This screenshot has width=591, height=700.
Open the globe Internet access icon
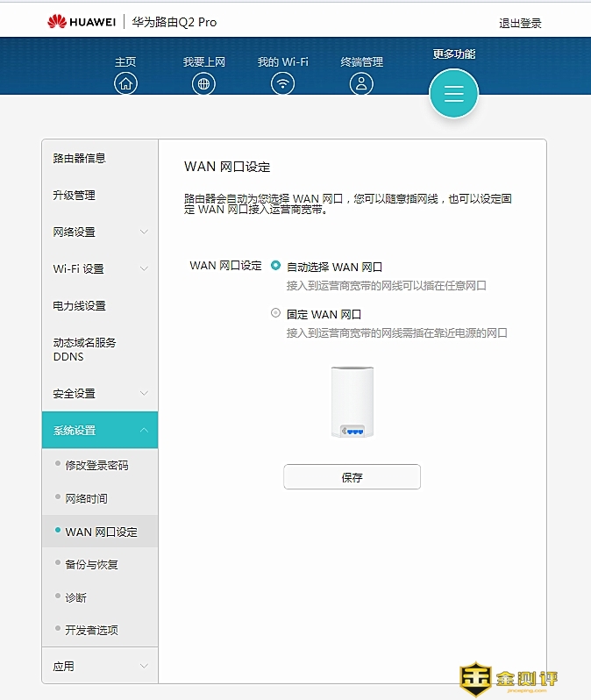(x=203, y=83)
